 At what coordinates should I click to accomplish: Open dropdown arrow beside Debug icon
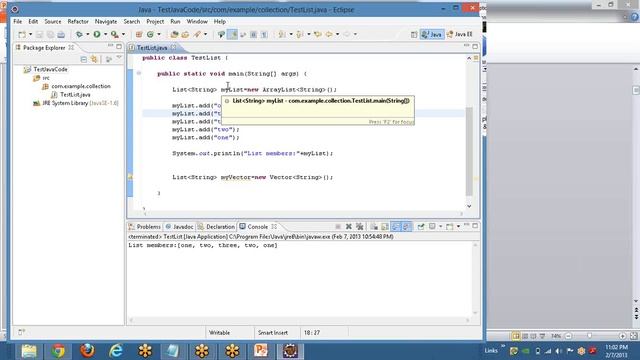pos(87,35)
